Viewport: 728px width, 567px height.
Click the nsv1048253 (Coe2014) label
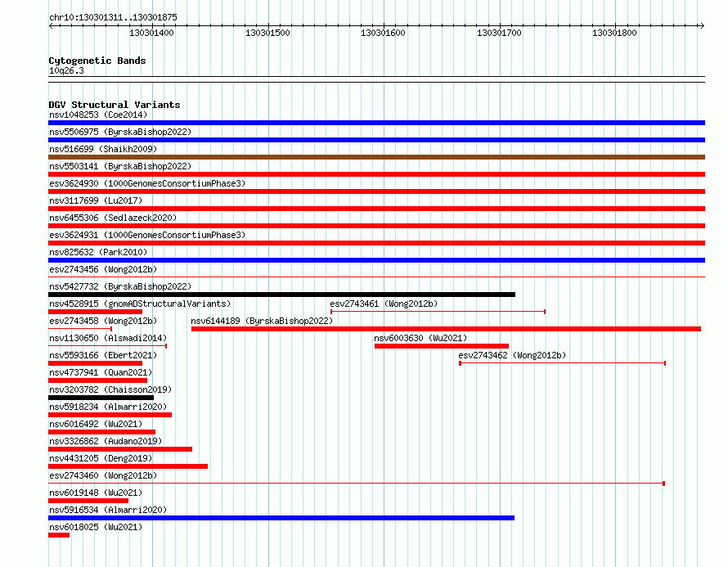pos(98,115)
